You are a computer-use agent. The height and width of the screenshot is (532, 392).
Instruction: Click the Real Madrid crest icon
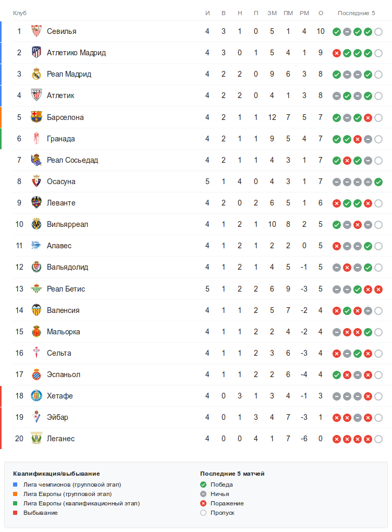pyautogui.click(x=36, y=74)
